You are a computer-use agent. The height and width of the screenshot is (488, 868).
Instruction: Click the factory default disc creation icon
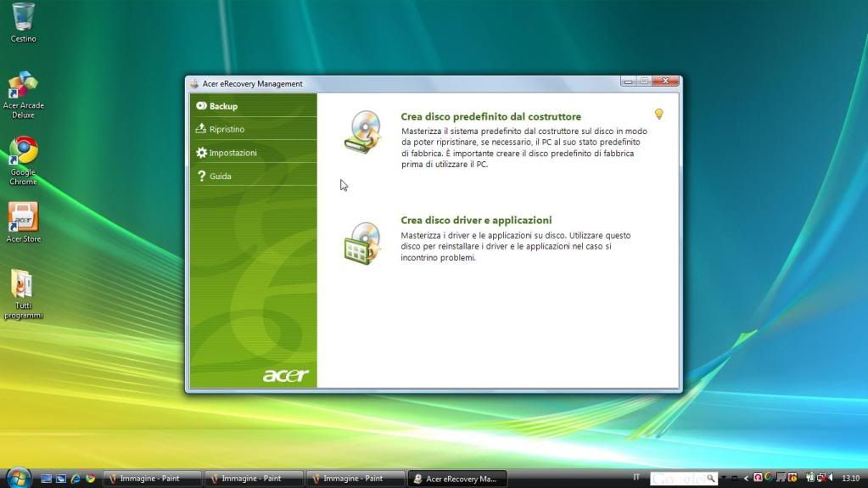coord(362,132)
